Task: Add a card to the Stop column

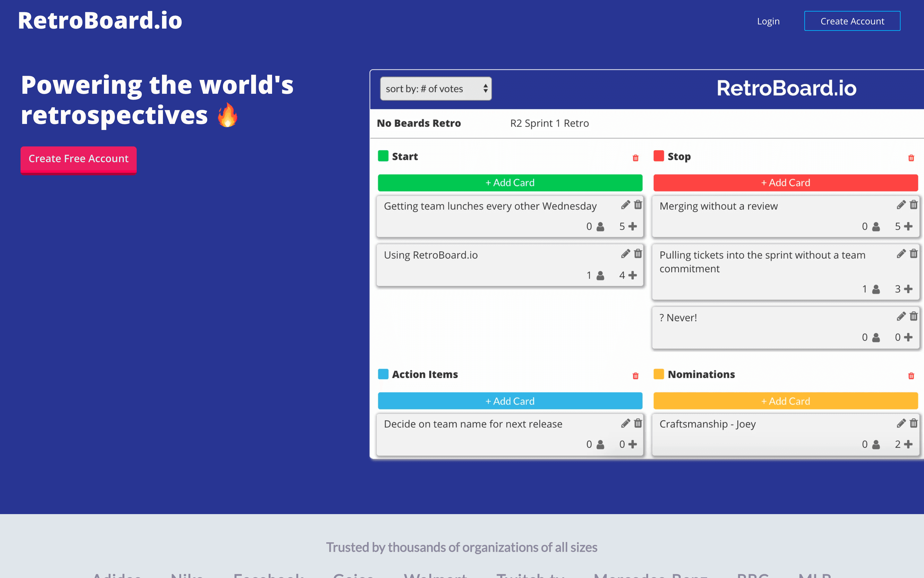Action: 785,183
